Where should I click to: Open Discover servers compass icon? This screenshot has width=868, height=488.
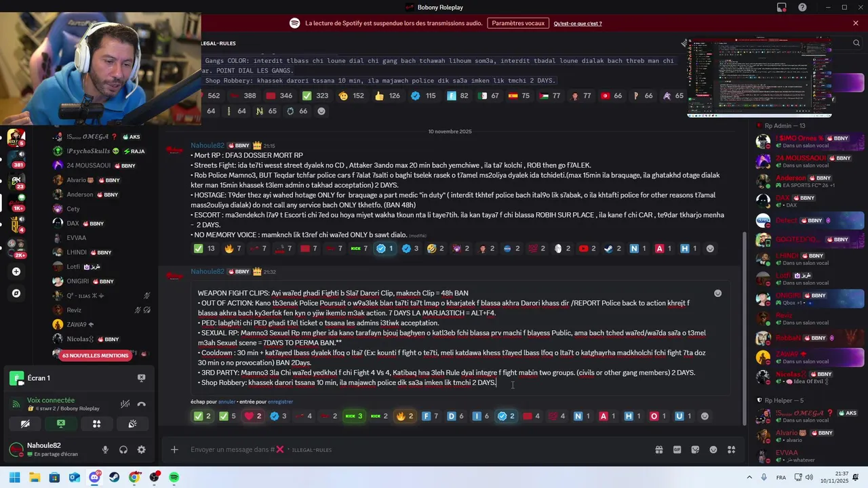click(x=16, y=293)
